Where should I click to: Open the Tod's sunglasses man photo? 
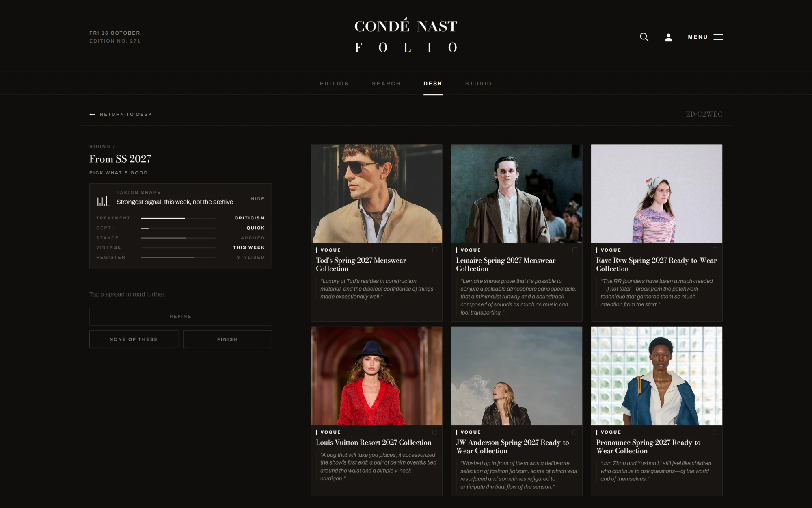point(376,193)
